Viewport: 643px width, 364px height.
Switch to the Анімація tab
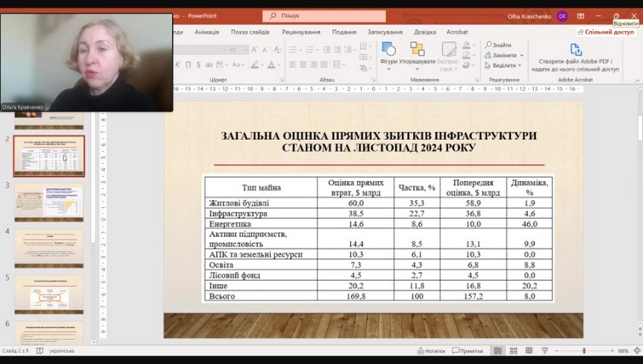[207, 32]
